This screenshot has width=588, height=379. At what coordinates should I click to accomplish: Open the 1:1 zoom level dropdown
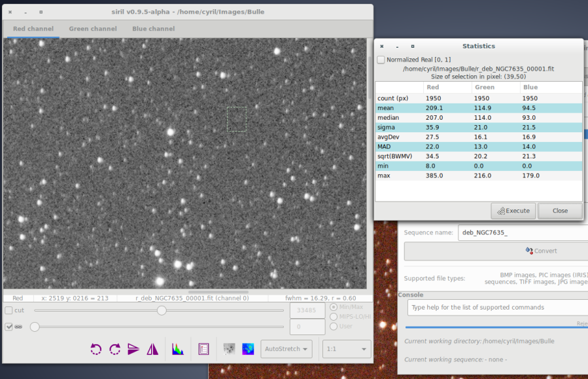(x=346, y=349)
